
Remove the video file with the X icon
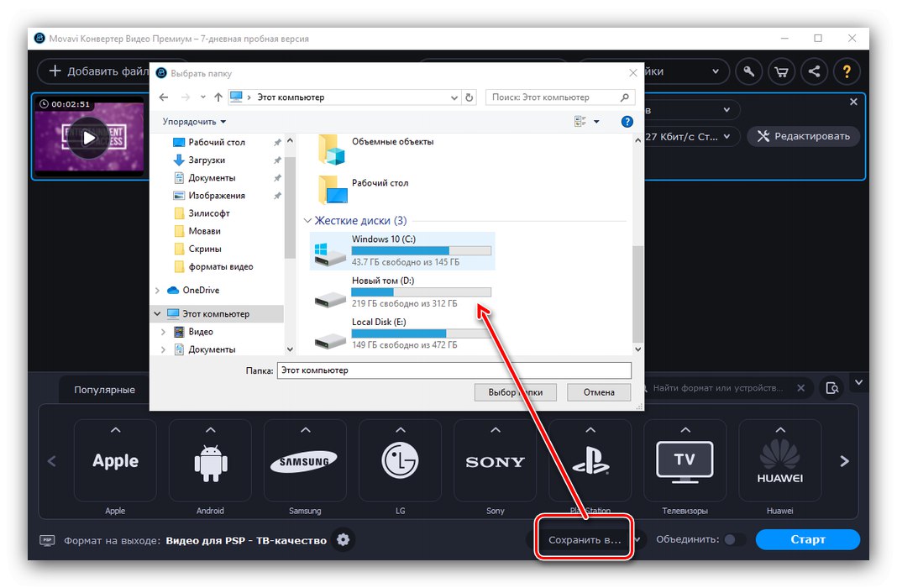(x=853, y=102)
